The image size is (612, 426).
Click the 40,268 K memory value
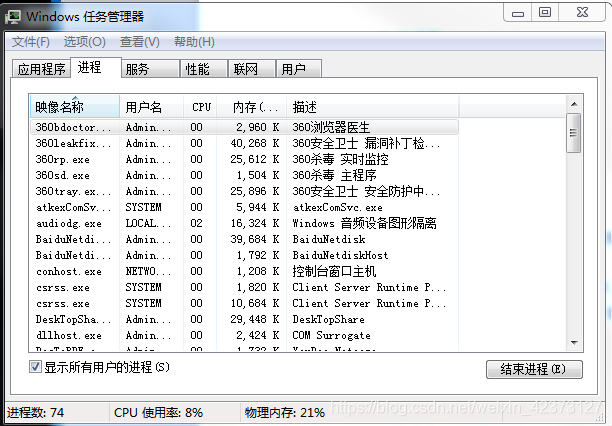click(254, 143)
